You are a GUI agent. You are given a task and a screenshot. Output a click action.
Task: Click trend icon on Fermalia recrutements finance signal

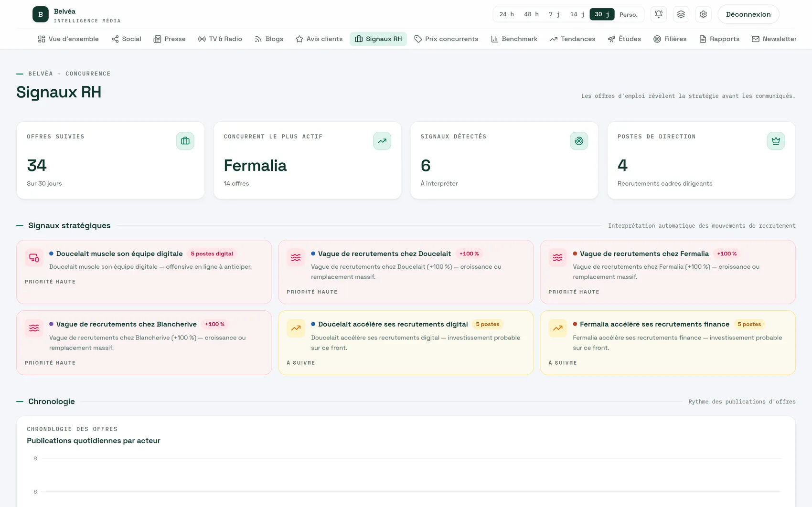tap(557, 328)
